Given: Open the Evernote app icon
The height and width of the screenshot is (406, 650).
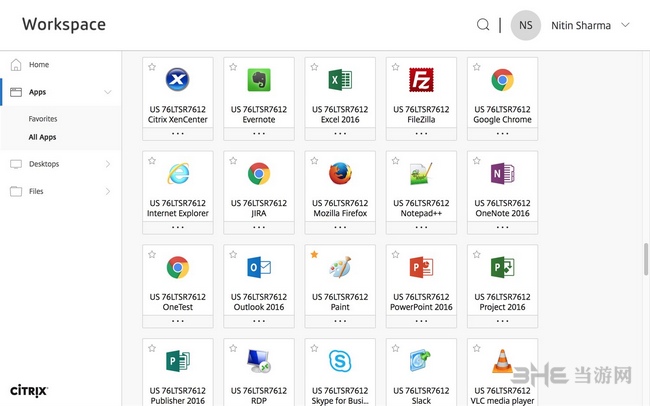Looking at the screenshot, I should 259,80.
